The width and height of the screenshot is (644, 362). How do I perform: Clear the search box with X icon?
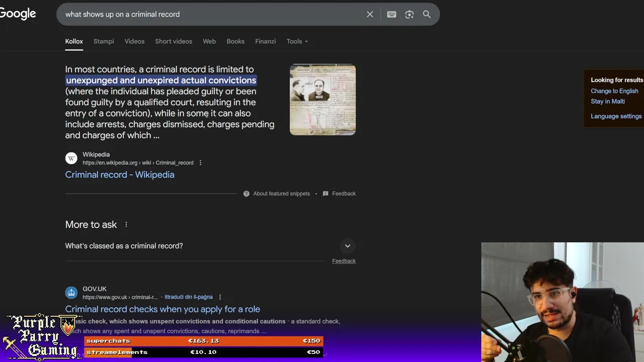click(x=370, y=14)
